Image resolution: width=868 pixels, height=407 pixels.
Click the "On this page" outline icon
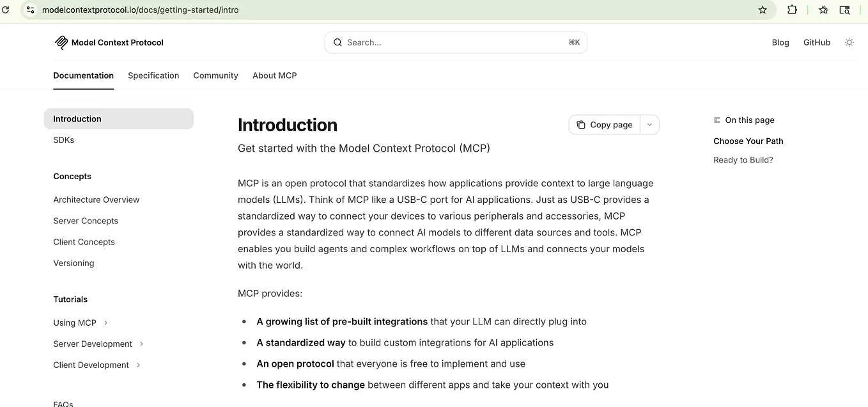click(716, 120)
